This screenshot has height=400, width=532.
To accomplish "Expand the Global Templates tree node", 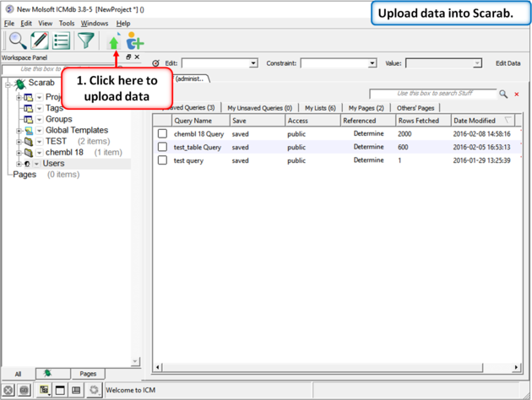I will click(19, 131).
